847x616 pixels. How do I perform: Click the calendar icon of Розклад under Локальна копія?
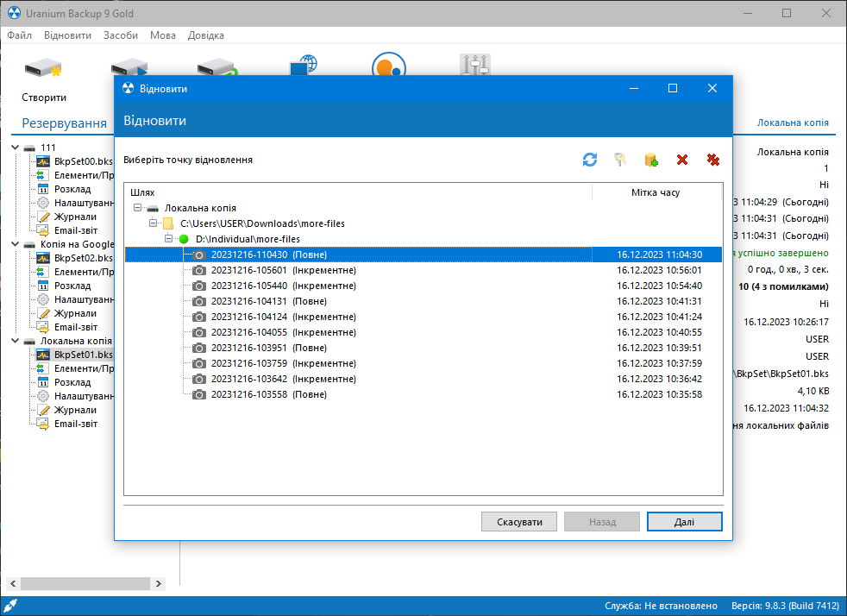43,382
